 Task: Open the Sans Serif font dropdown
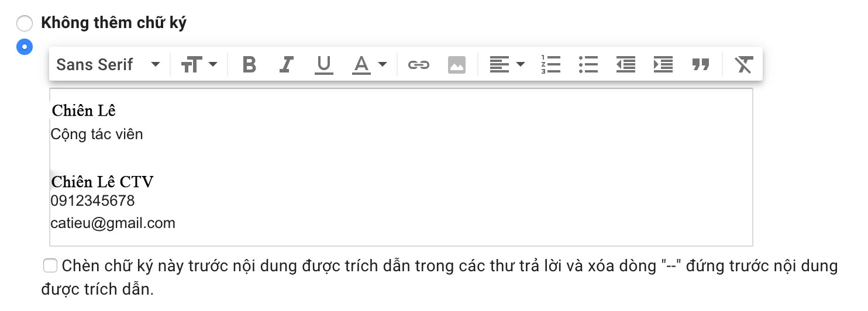[x=108, y=64]
